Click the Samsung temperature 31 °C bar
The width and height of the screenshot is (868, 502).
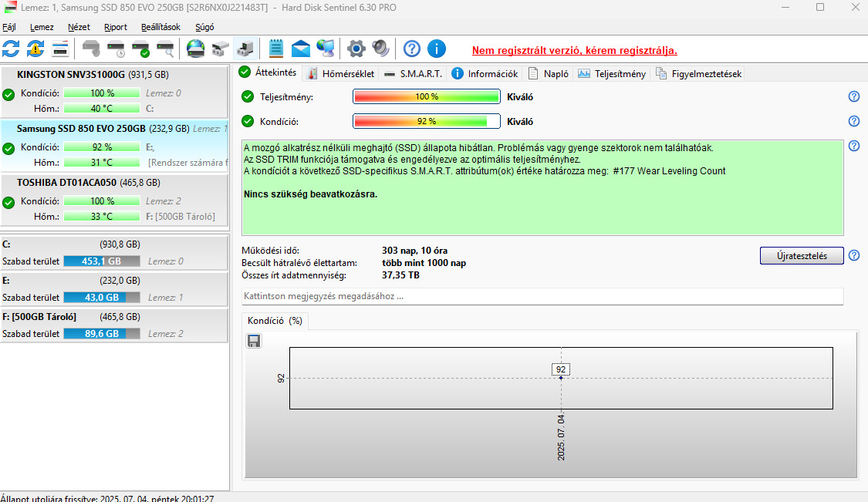point(102,163)
